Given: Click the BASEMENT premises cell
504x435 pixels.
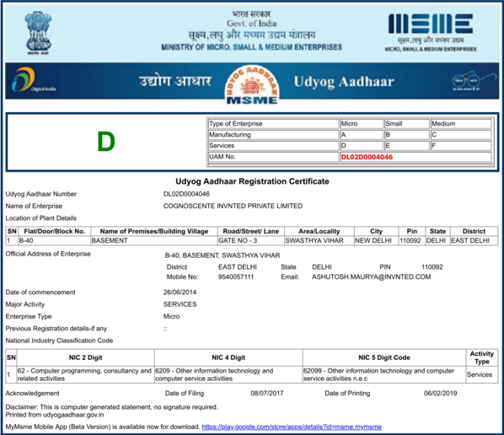Looking at the screenshot, I should (154, 240).
